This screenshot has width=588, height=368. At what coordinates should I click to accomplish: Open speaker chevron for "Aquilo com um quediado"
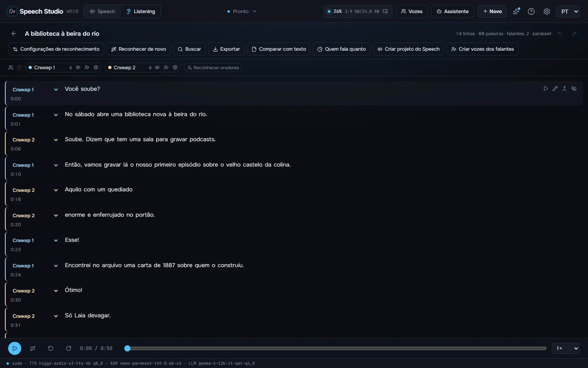click(x=56, y=190)
